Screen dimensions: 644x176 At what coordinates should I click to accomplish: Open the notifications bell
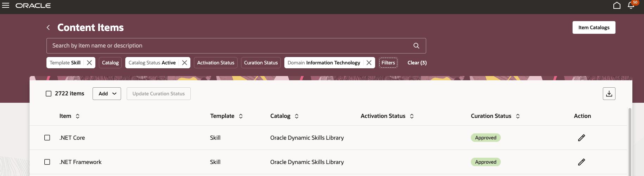(x=631, y=6)
